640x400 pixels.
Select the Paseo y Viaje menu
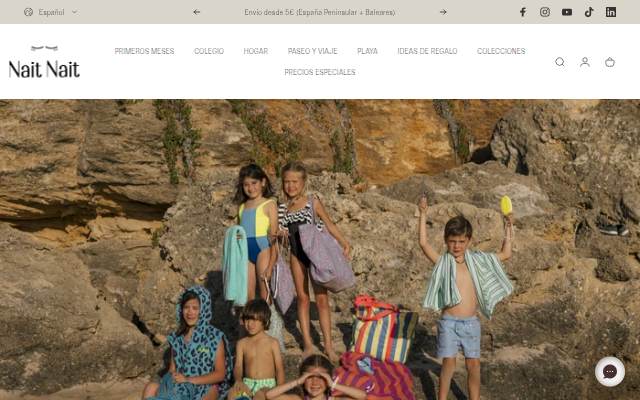(x=313, y=51)
